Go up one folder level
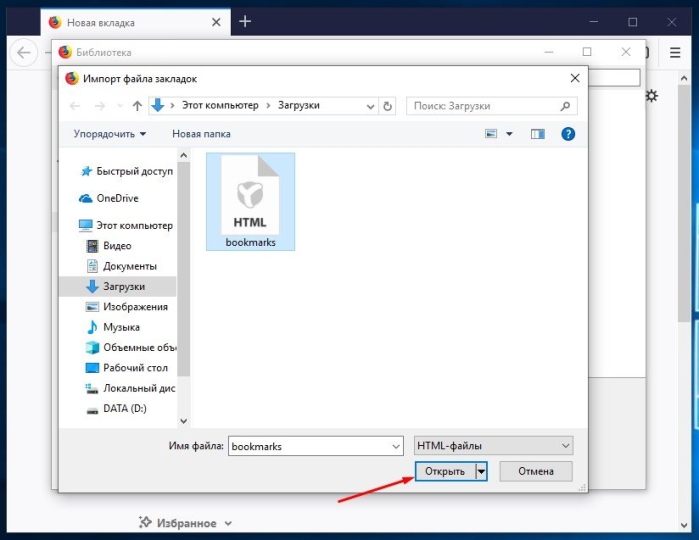Viewport: 699px width, 540px height. pos(137,106)
